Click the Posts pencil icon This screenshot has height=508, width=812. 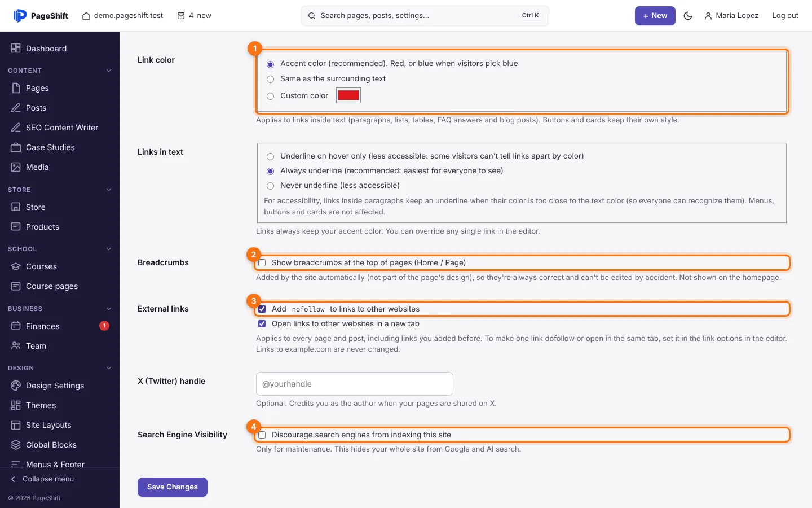point(16,108)
